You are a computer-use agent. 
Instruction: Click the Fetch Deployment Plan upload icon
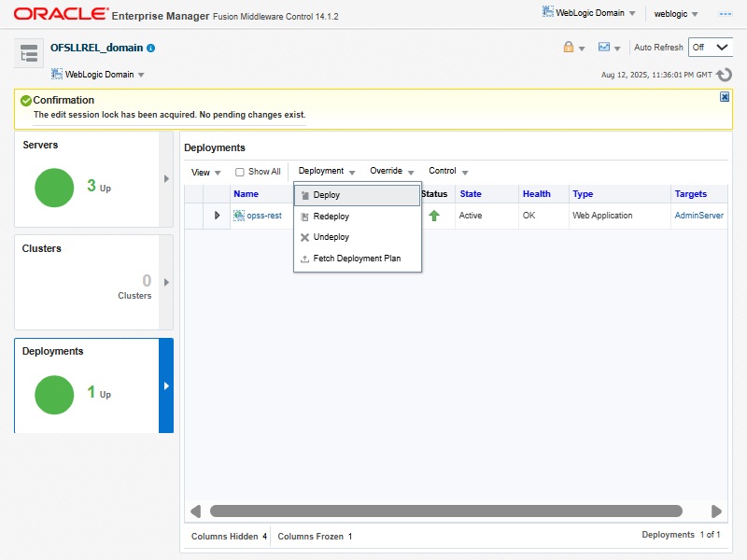point(305,259)
